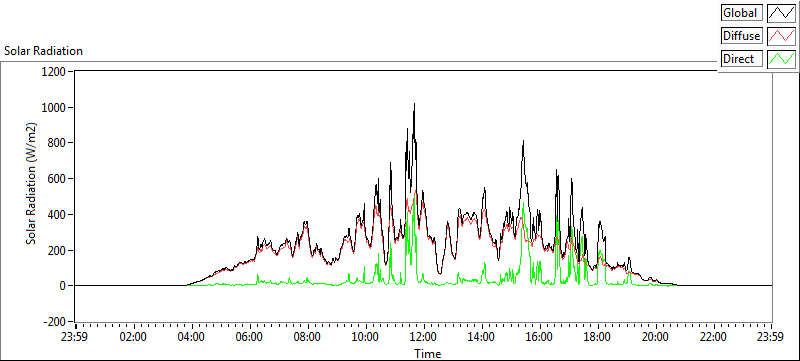Click the Global radiation peak above 1000

(414, 105)
